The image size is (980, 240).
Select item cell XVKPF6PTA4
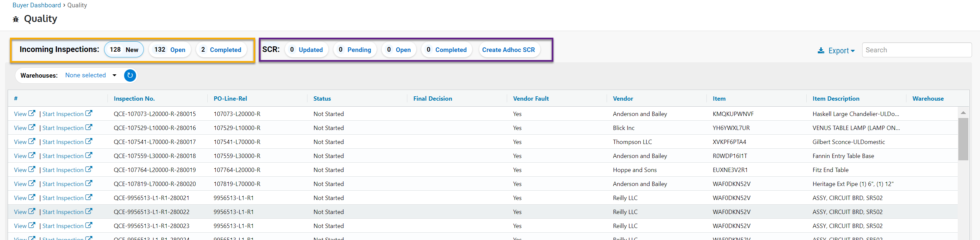pyautogui.click(x=729, y=142)
